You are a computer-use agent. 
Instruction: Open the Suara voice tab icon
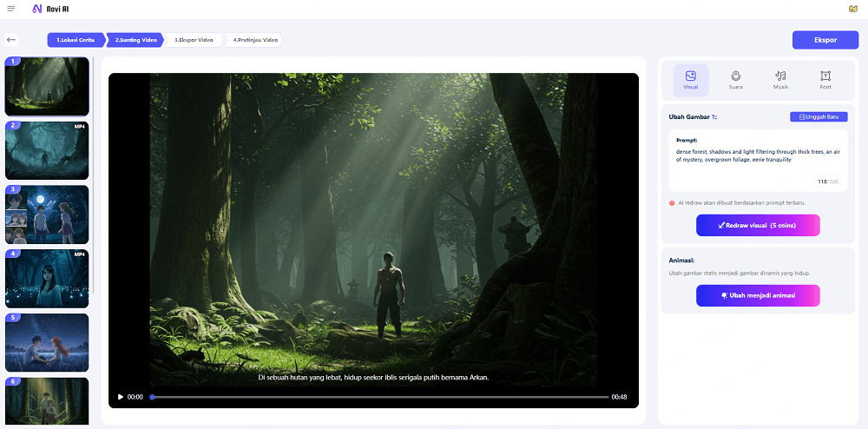pos(736,80)
